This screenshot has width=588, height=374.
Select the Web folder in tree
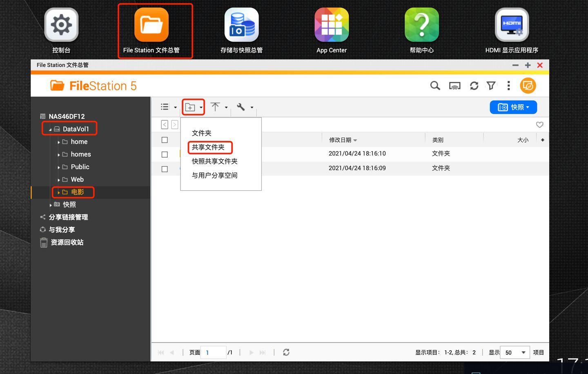point(77,179)
